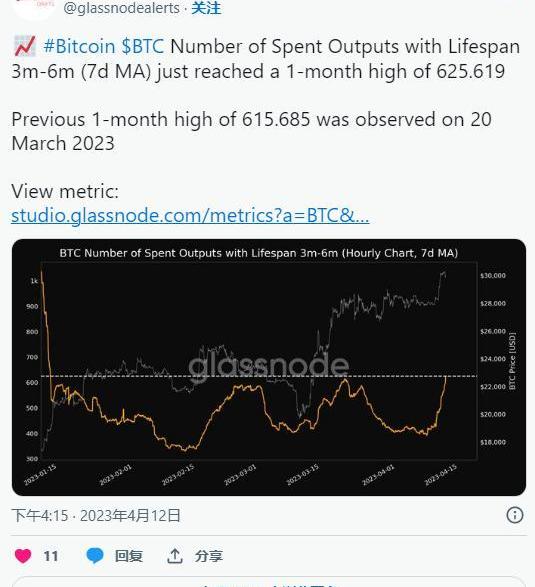Like the tweet with heart icon
Image resolution: width=535 pixels, height=587 pixels.
(23, 556)
